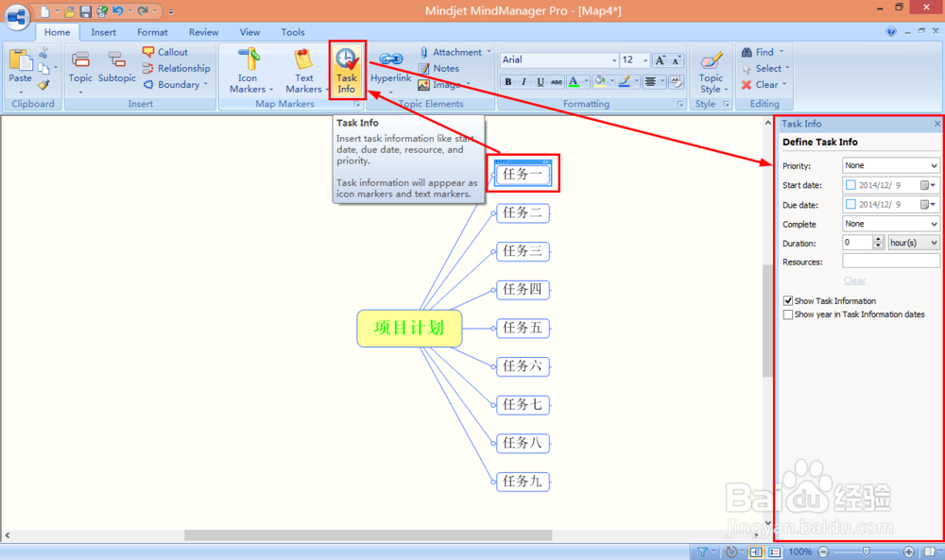Toggle strikethrough formatting
Image resolution: width=945 pixels, height=560 pixels.
557,82
